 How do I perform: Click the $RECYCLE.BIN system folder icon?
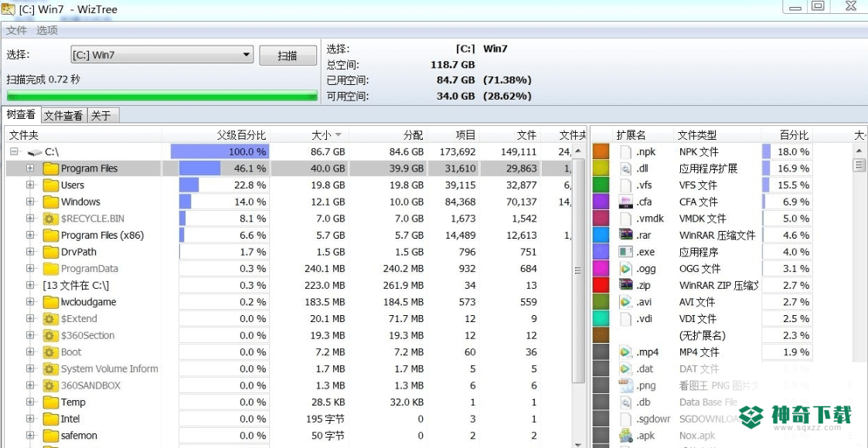[51, 219]
